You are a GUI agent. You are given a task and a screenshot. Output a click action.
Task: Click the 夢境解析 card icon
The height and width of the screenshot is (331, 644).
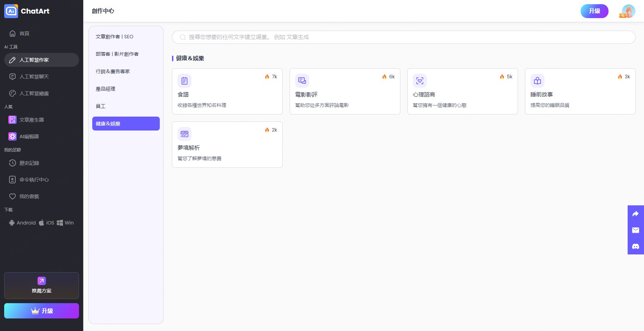[x=184, y=134]
